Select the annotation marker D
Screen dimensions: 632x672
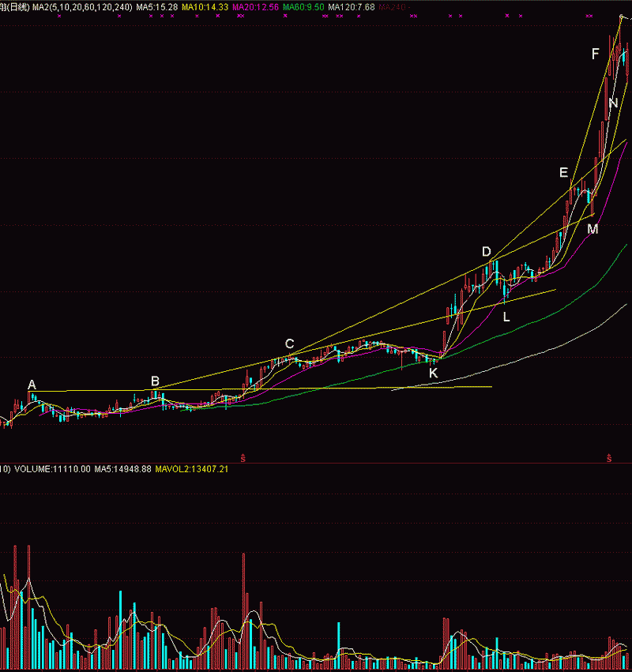[487, 252]
